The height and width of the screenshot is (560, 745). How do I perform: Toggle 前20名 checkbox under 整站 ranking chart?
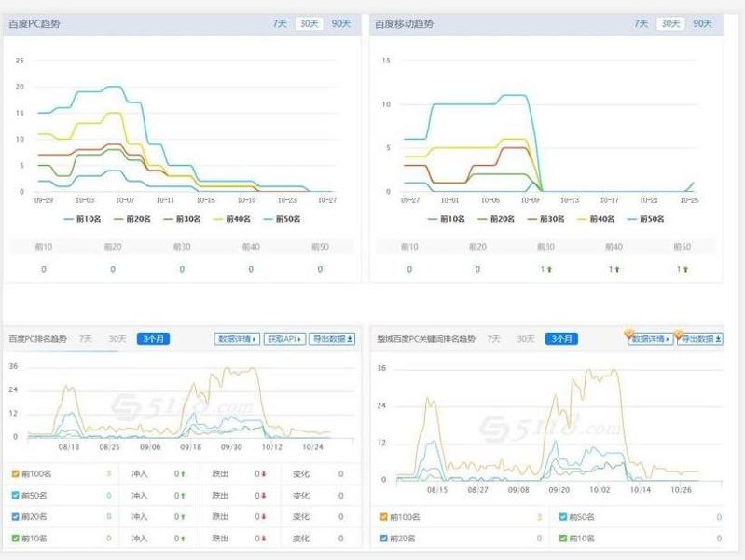(x=383, y=539)
